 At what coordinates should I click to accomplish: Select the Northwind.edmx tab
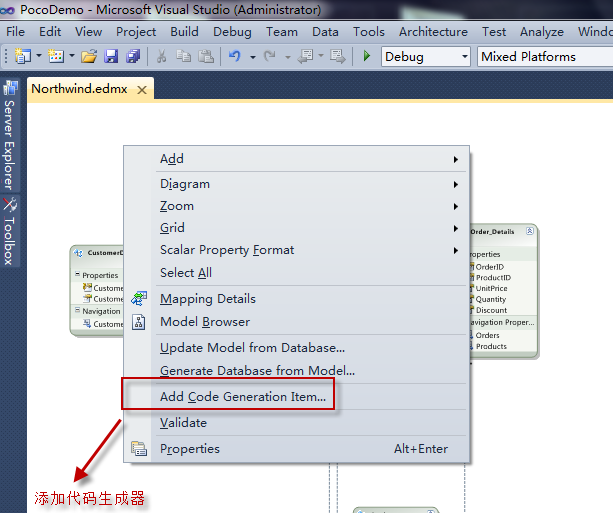coord(79,89)
